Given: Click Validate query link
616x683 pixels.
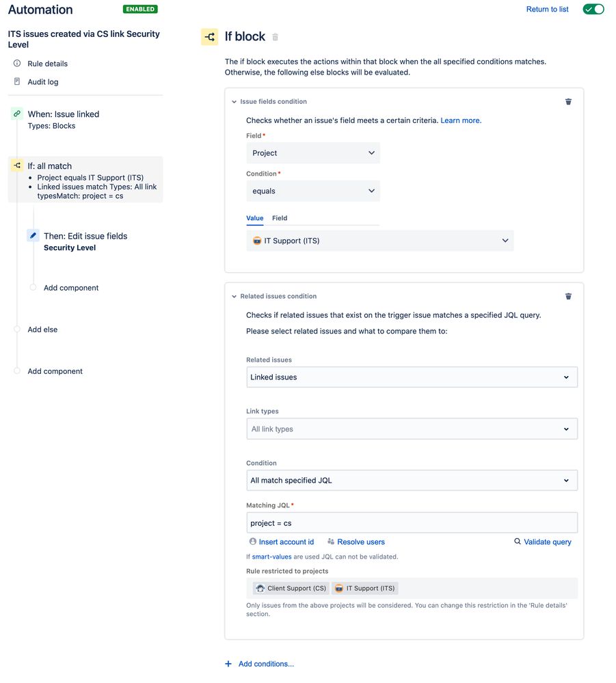Looking at the screenshot, I should [x=547, y=542].
